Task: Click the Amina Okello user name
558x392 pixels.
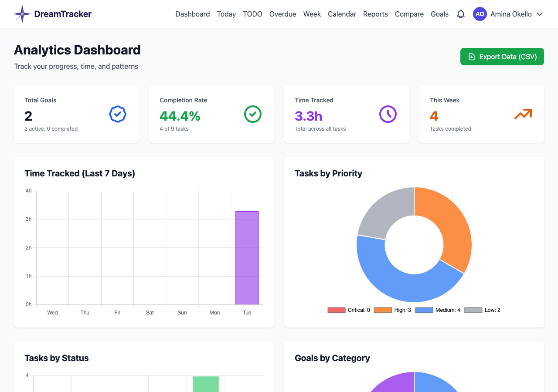Action: click(511, 14)
